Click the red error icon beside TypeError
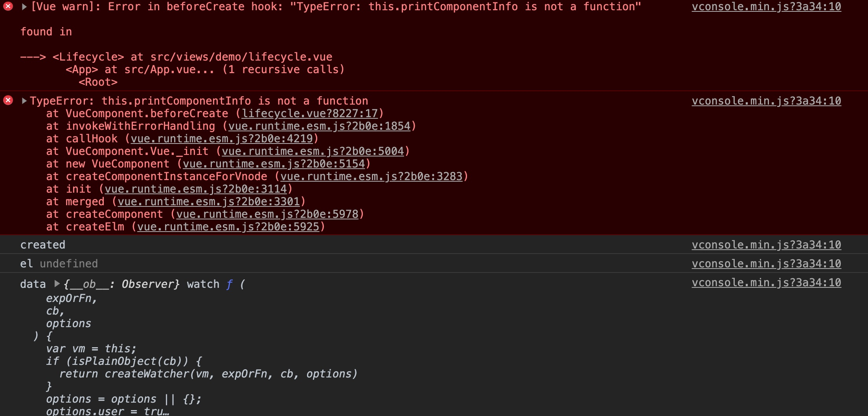This screenshot has width=868, height=416. tap(8, 100)
